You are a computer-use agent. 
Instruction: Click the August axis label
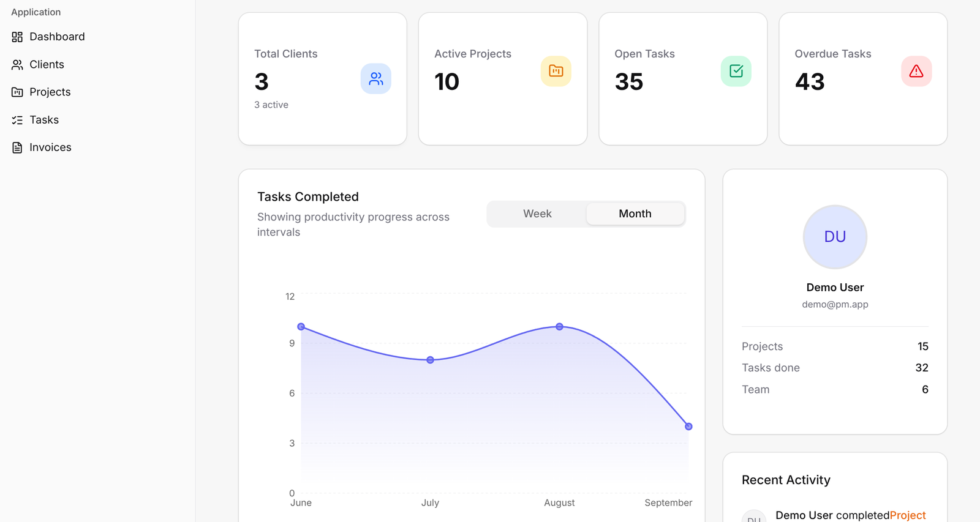coord(559,502)
